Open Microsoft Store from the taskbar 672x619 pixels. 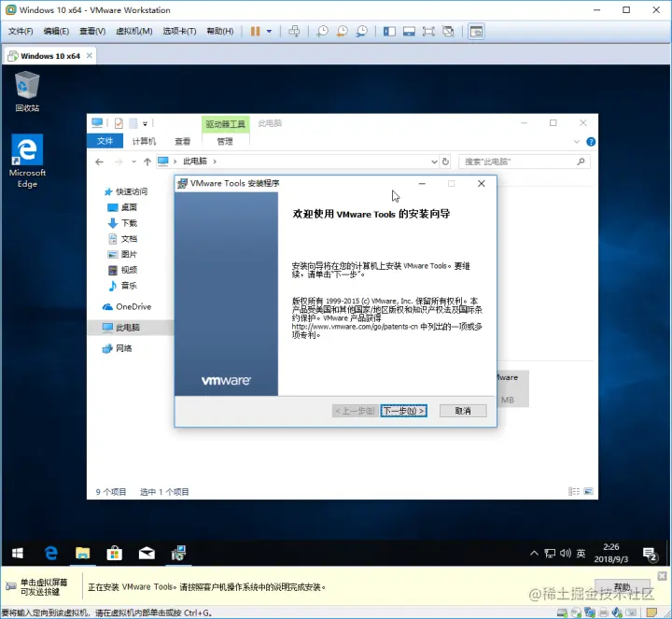coord(115,554)
